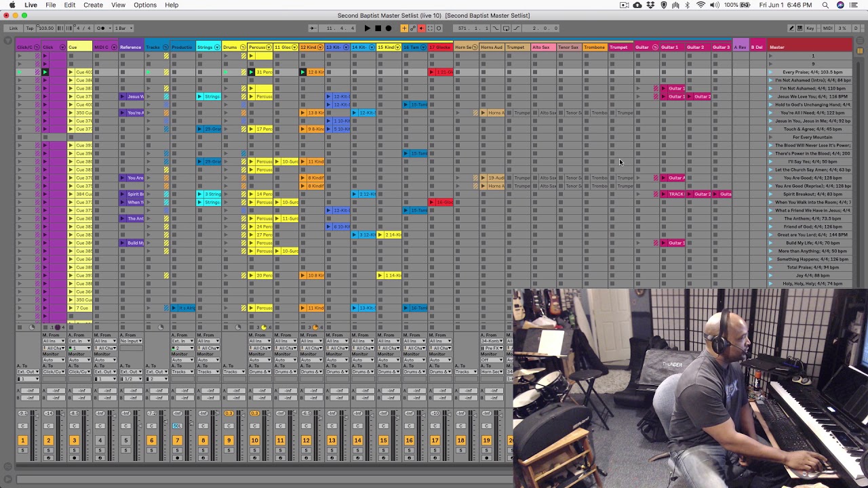868x488 pixels.
Task: Open the No Input dropdown on track 5
Action: 132,342
